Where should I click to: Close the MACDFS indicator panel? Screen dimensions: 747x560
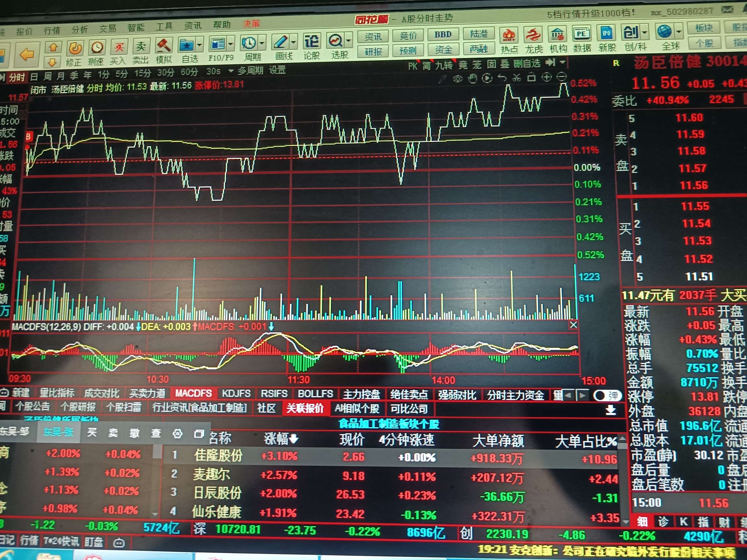point(574,325)
